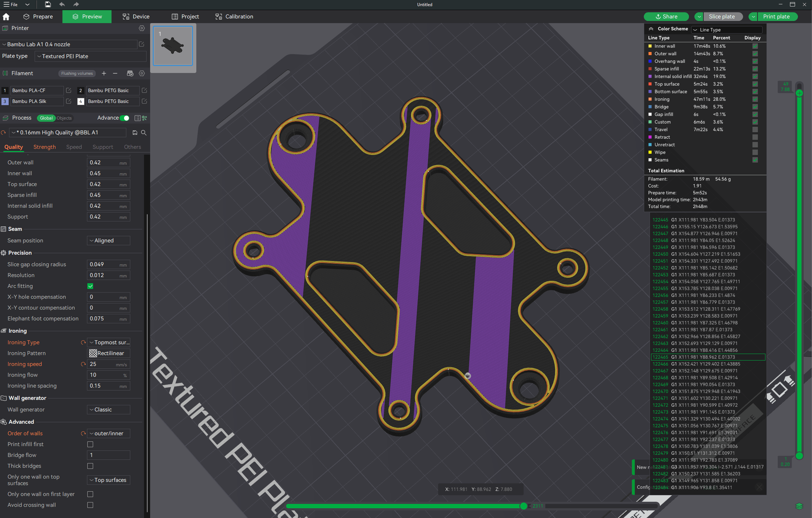This screenshot has width=812, height=518.
Task: Click the save process preset icon
Action: click(x=135, y=133)
